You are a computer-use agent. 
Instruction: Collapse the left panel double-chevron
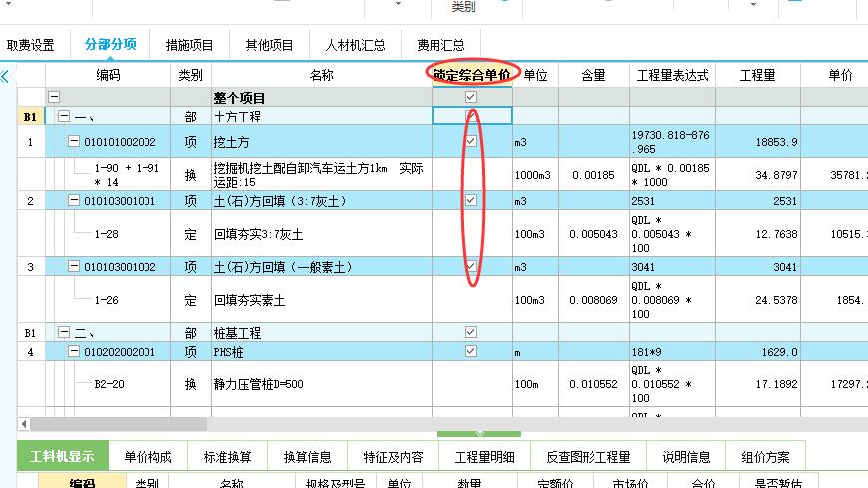[5, 76]
